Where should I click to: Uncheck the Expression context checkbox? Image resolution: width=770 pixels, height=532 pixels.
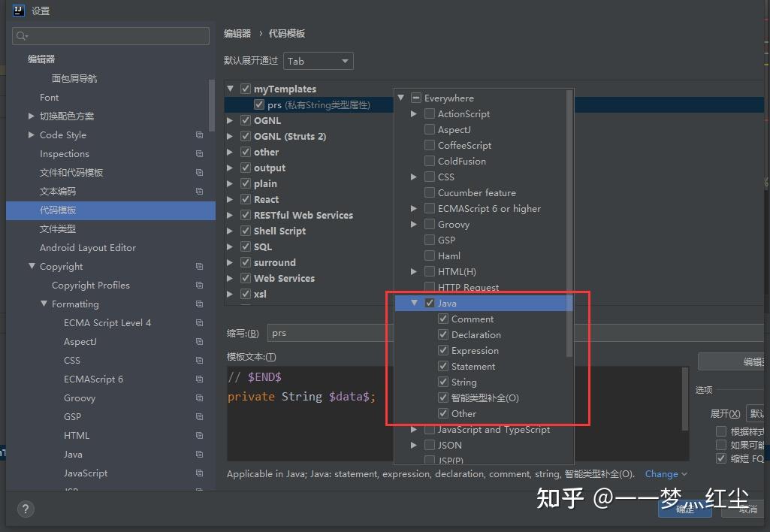[x=443, y=350]
